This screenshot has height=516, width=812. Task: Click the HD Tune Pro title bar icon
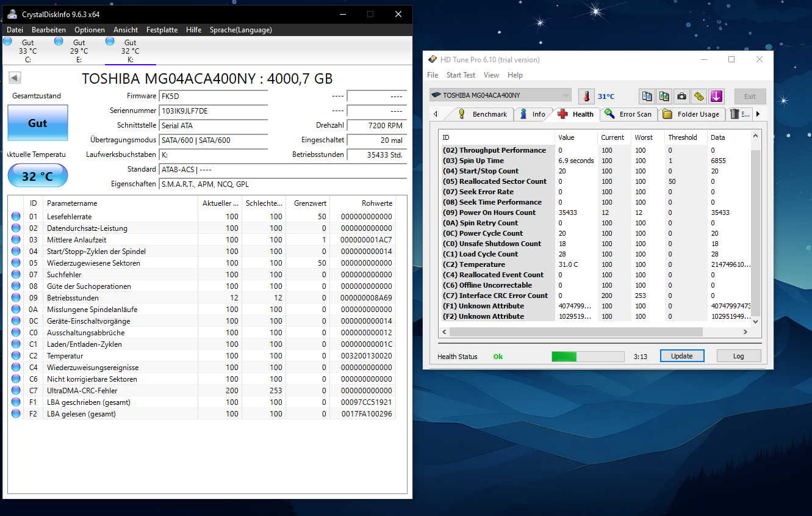click(433, 59)
